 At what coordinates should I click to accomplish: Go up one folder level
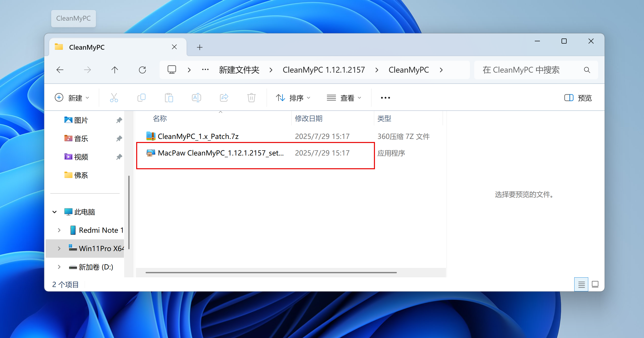115,70
